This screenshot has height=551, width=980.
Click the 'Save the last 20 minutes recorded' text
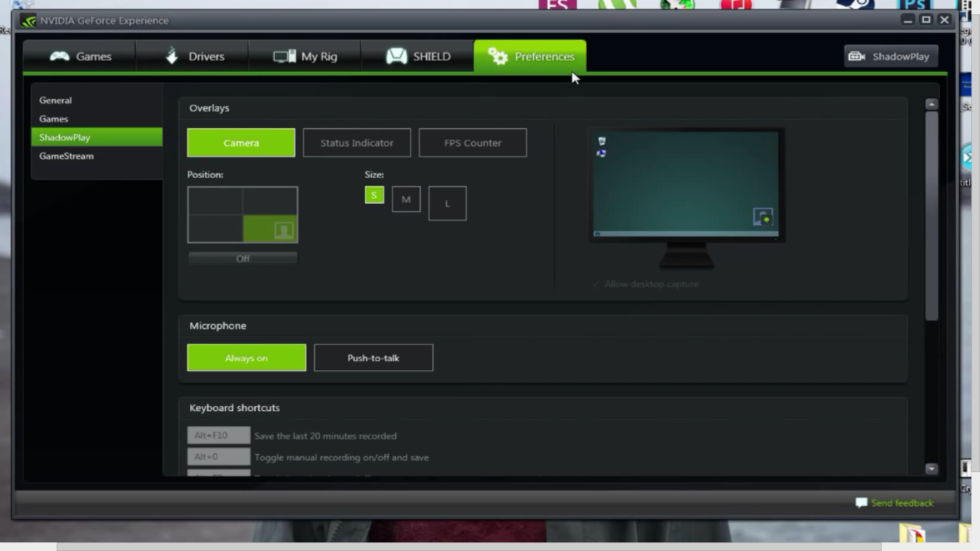pyautogui.click(x=325, y=436)
